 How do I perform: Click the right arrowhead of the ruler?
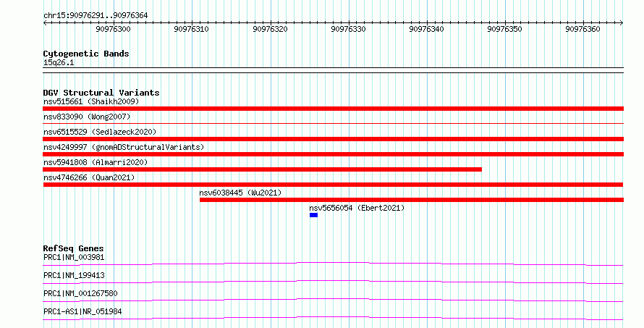click(622, 23)
